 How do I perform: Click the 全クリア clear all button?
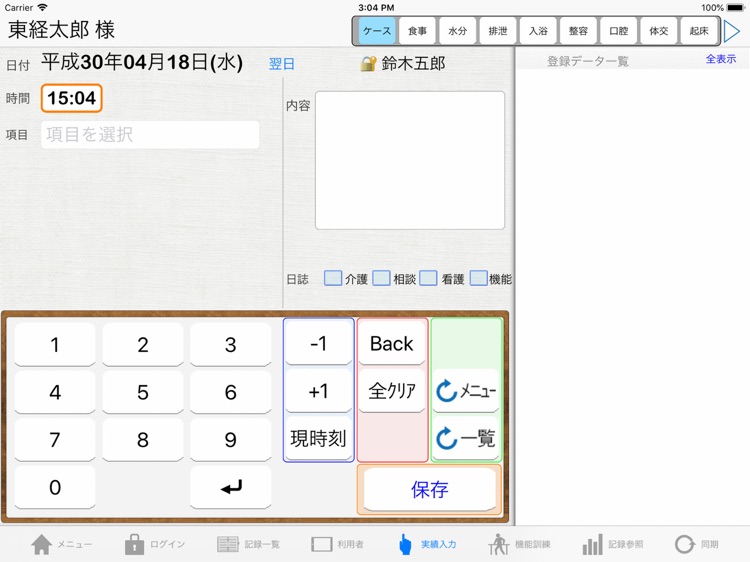392,391
